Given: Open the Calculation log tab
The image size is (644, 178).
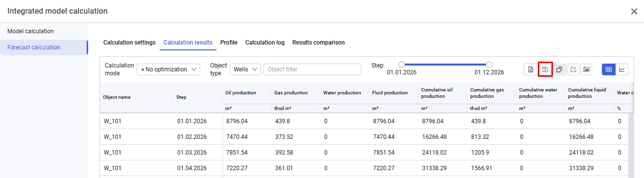Looking at the screenshot, I should click(265, 43).
